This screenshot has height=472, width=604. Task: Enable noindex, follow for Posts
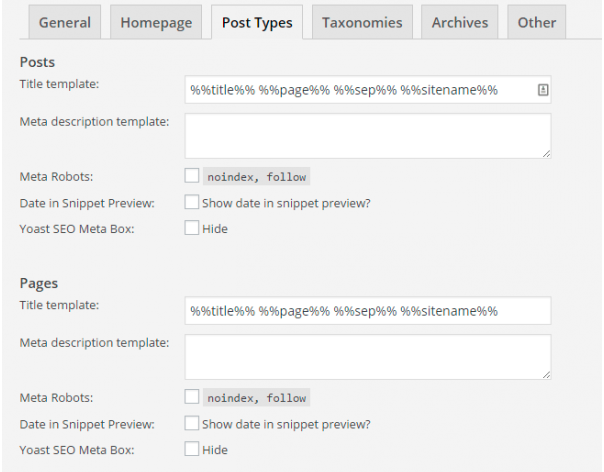[x=192, y=177]
